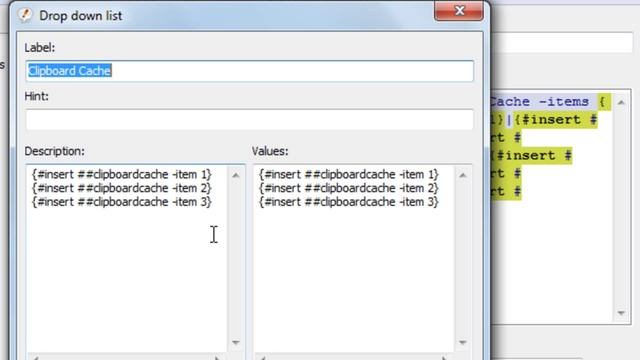This screenshot has height=360, width=640.
Task: Click Description scroll up arrow
Action: tap(236, 176)
